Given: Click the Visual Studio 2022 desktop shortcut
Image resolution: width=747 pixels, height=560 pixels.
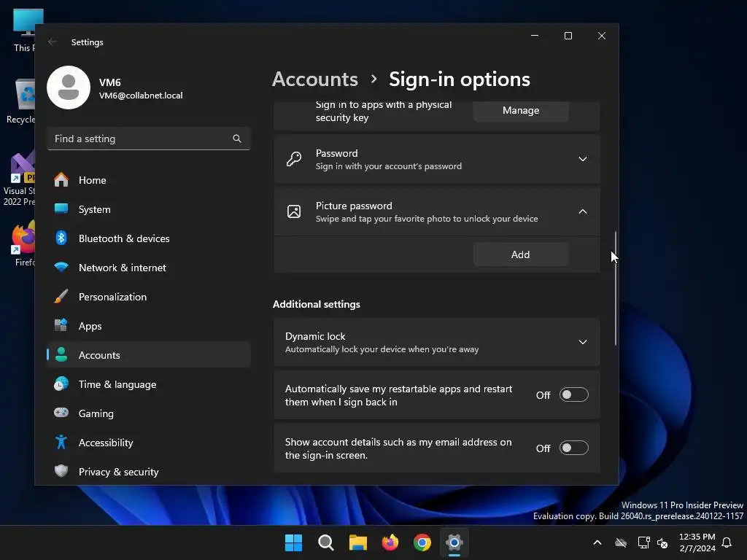Looking at the screenshot, I should [x=19, y=179].
